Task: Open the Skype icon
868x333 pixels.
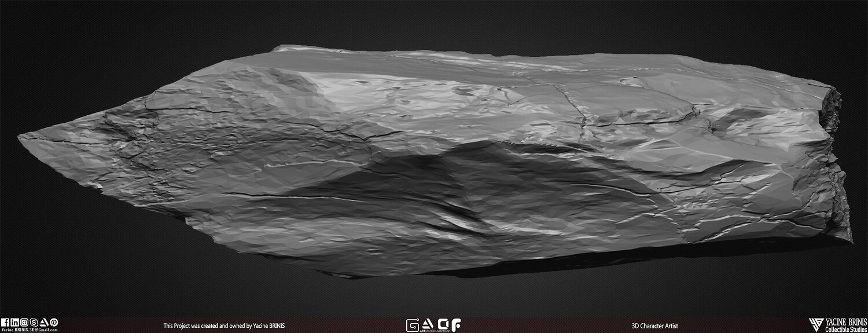Action: click(x=34, y=322)
